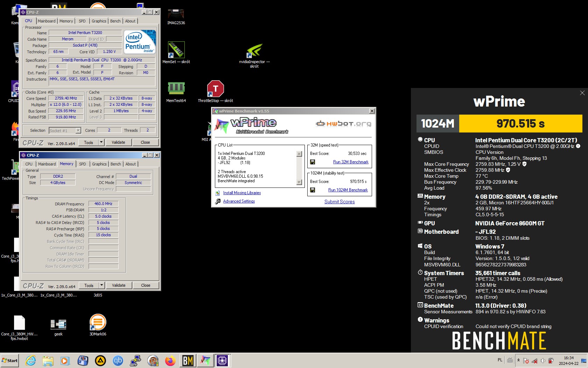Open the nvidiaInspector desktop shortcut
The image size is (588, 368).
tap(254, 56)
